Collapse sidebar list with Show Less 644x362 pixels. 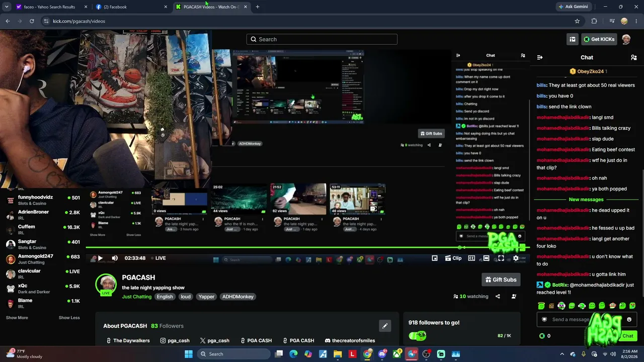coord(69,318)
